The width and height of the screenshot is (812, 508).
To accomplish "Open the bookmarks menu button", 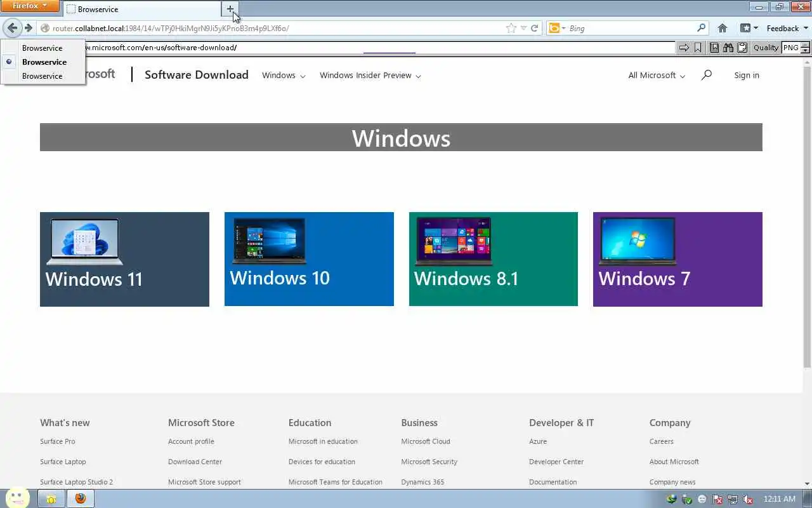I will point(749,28).
